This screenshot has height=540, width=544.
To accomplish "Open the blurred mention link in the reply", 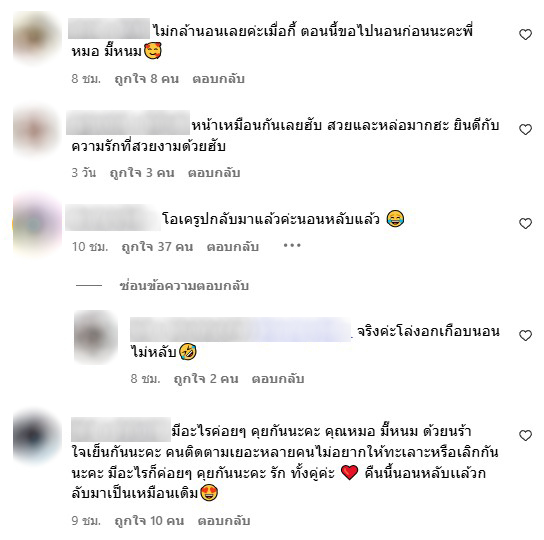I will [241, 329].
